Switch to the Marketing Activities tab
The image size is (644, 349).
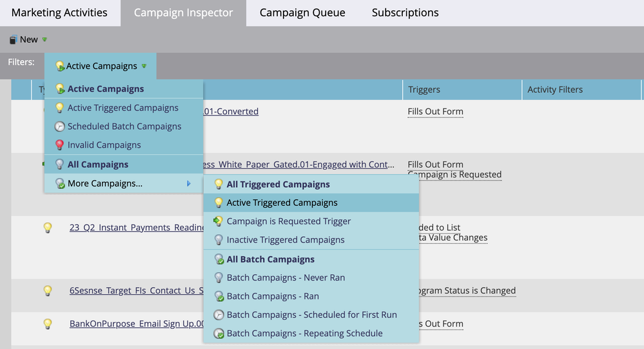coord(59,13)
